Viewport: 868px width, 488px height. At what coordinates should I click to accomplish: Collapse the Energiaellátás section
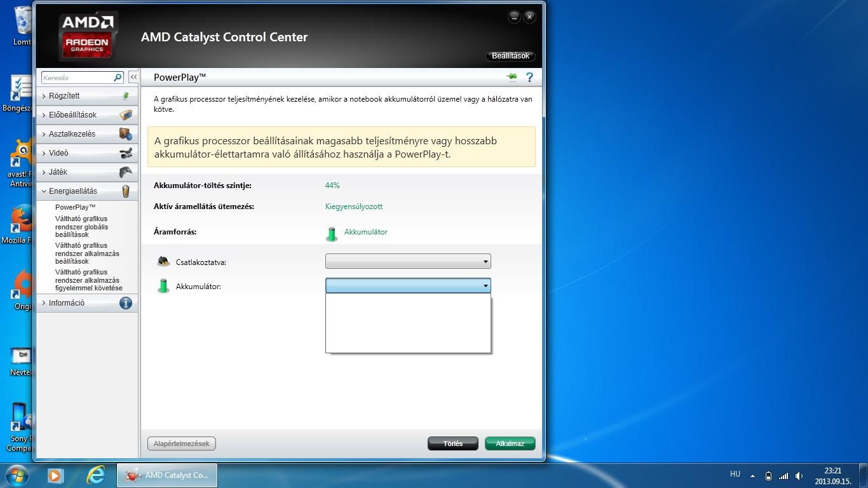[87, 191]
